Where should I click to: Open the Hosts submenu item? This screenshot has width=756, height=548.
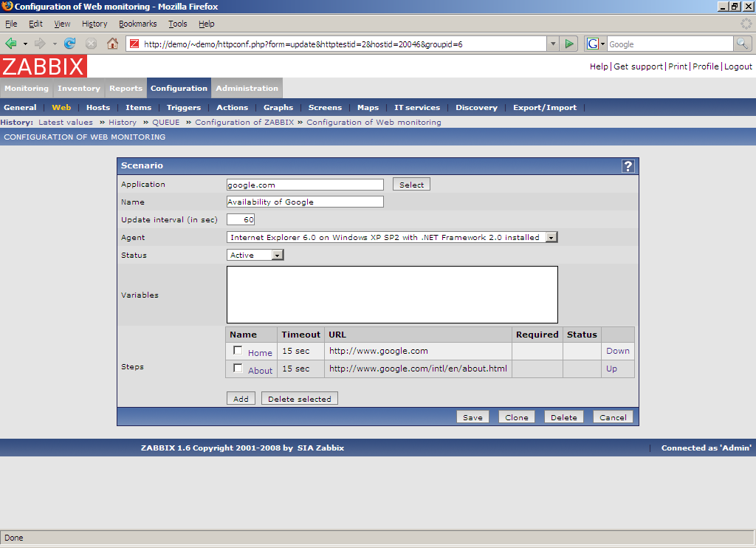tap(98, 108)
